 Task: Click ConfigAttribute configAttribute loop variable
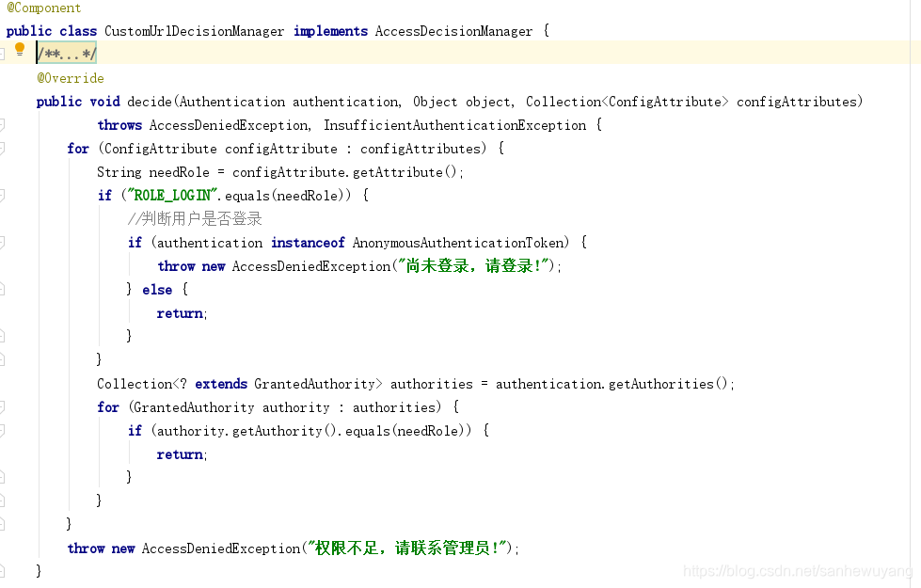tap(221, 149)
